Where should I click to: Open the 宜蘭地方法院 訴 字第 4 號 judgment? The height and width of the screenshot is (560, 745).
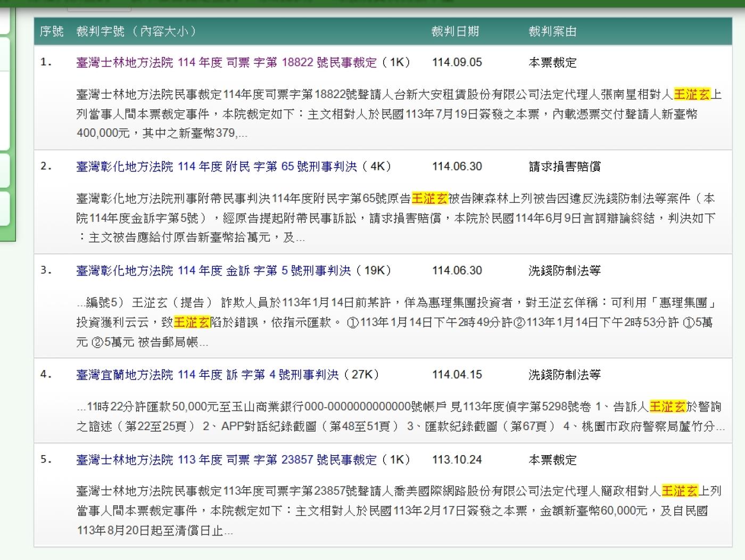(x=208, y=375)
